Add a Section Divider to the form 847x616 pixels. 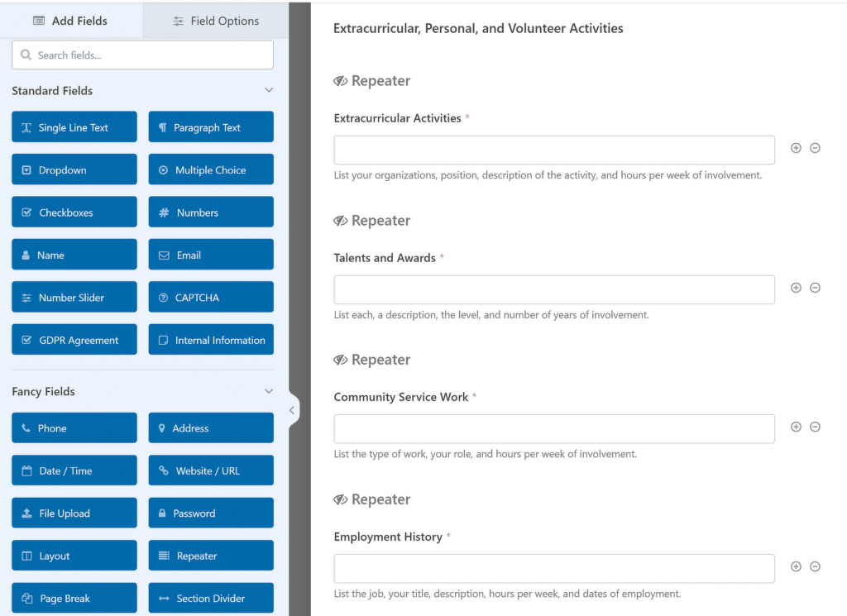tap(210, 598)
